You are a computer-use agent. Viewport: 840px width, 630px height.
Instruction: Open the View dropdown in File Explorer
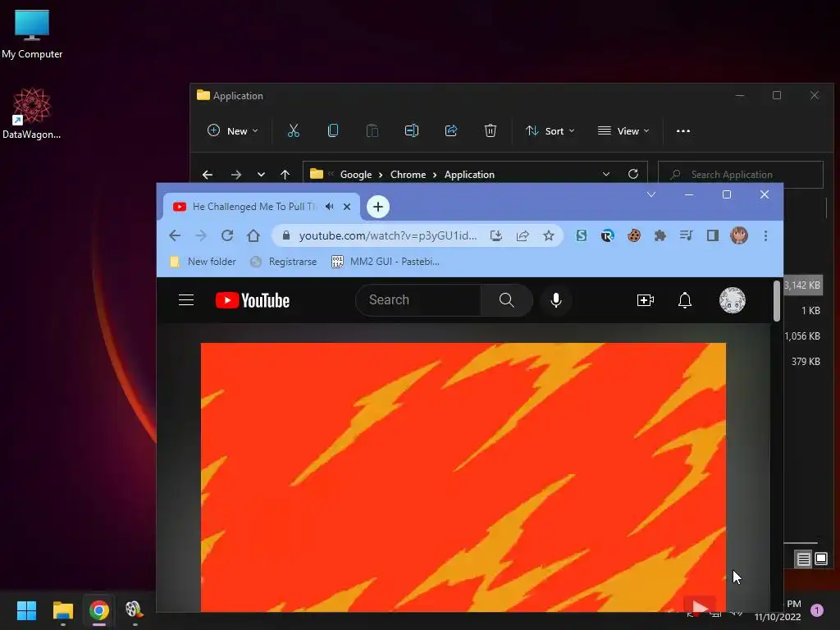[x=623, y=130]
